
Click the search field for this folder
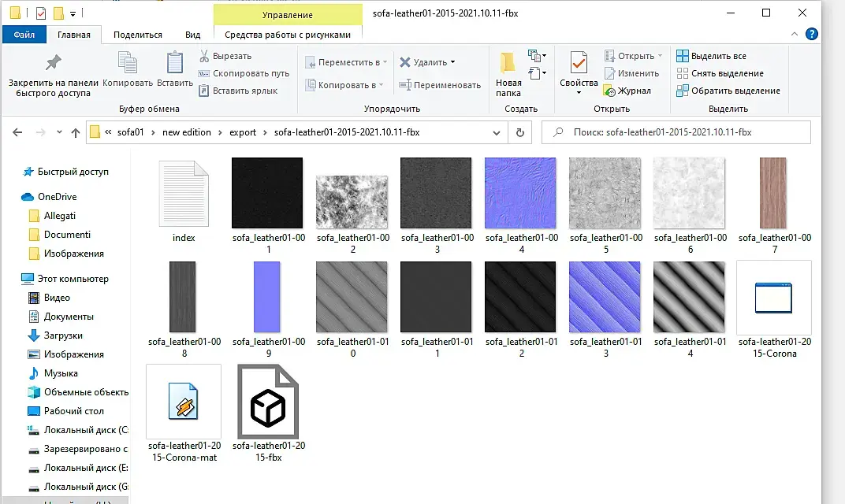[676, 132]
